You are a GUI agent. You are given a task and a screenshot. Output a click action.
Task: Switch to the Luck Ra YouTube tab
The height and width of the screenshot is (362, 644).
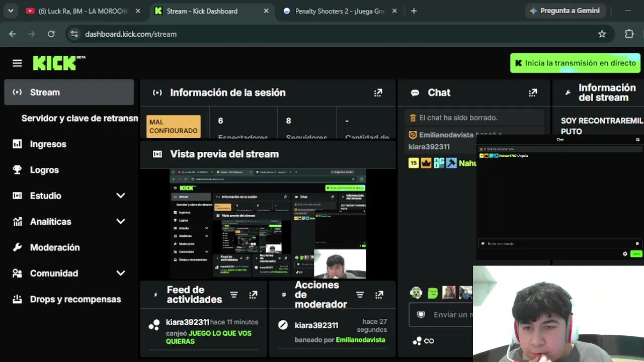point(83,11)
